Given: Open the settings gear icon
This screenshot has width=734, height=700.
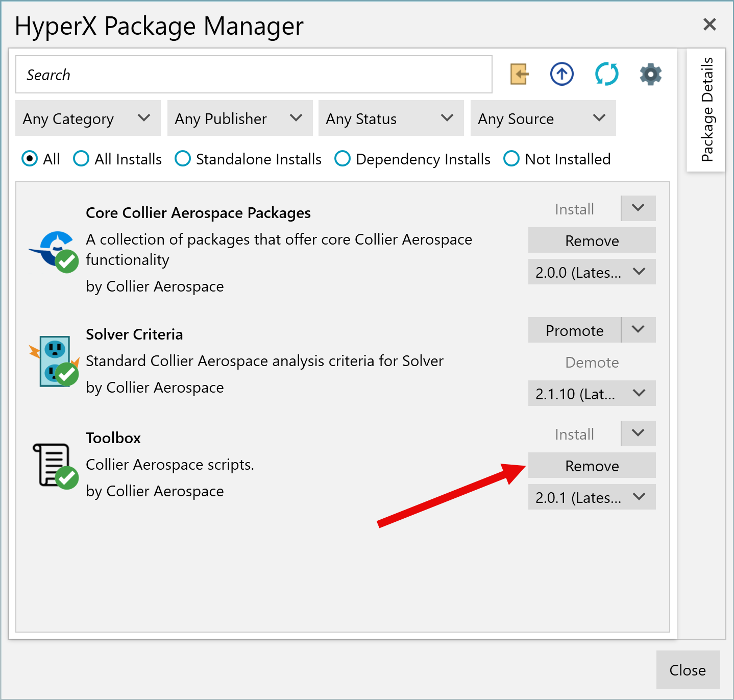Looking at the screenshot, I should click(x=651, y=75).
